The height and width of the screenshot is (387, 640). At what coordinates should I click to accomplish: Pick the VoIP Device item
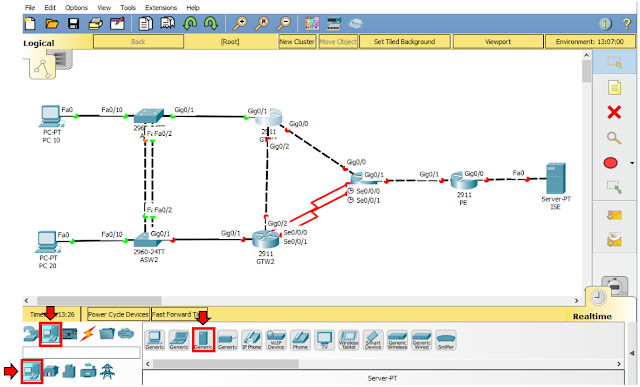[276, 340]
